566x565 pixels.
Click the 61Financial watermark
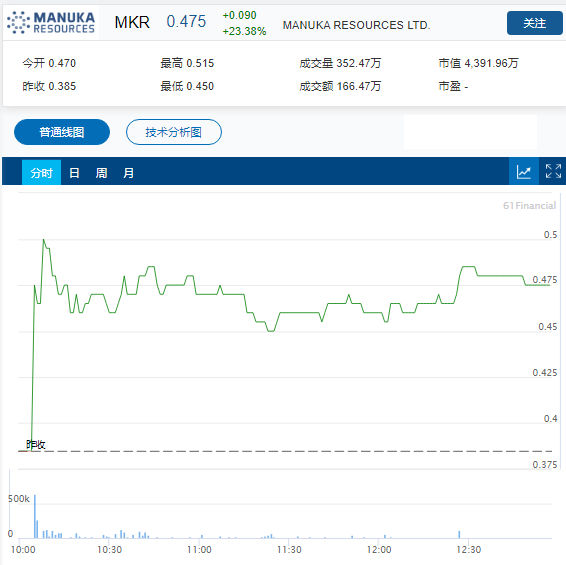[529, 205]
